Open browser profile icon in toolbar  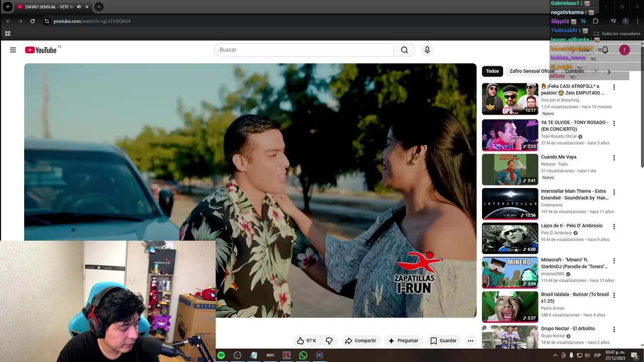tap(625, 21)
